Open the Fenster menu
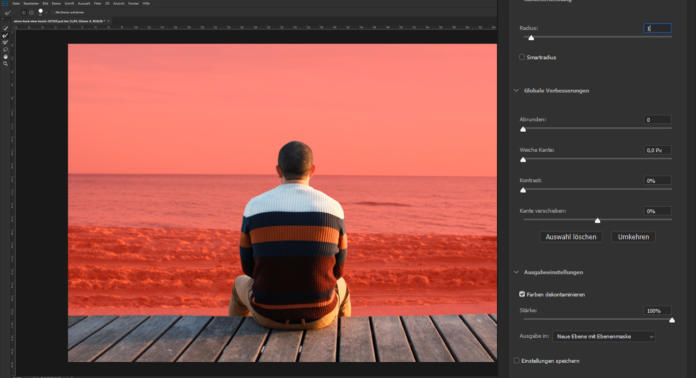 point(133,4)
